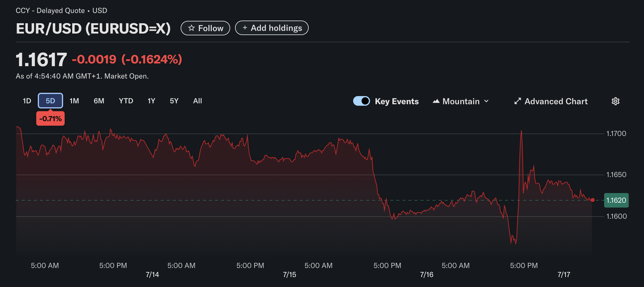The image size is (644, 287).
Task: Click the CCY - Delayed Quote text
Action: coord(50,11)
